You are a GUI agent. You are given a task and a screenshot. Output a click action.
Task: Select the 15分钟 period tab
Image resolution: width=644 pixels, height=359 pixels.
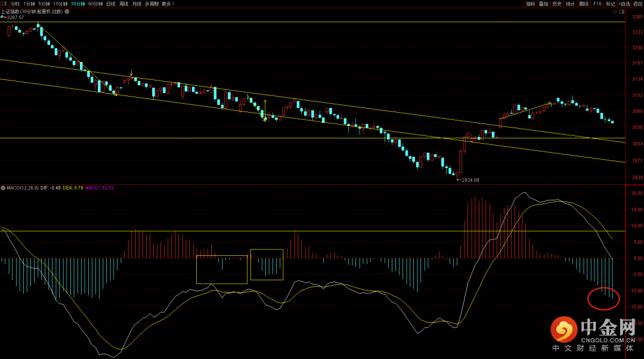tap(60, 4)
